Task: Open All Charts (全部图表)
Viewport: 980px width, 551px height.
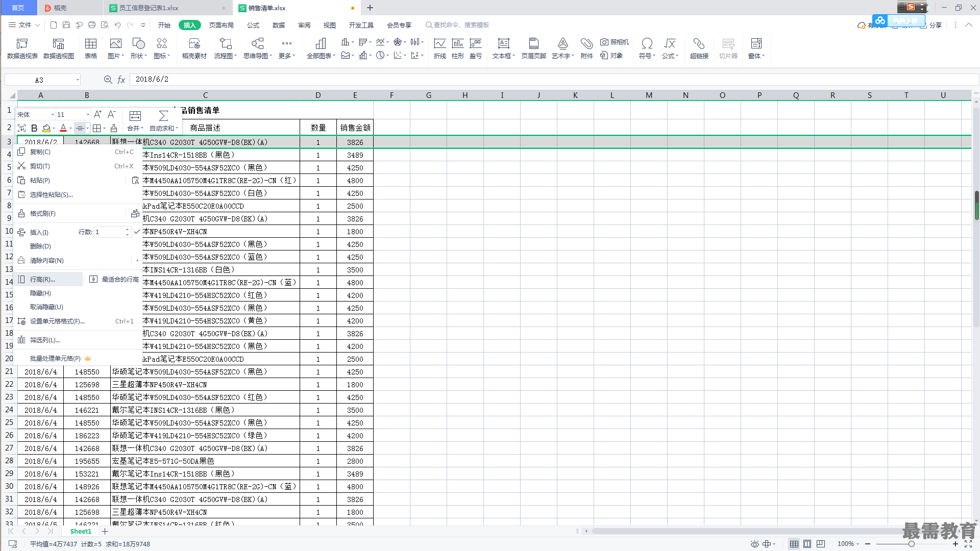Action: coord(321,48)
